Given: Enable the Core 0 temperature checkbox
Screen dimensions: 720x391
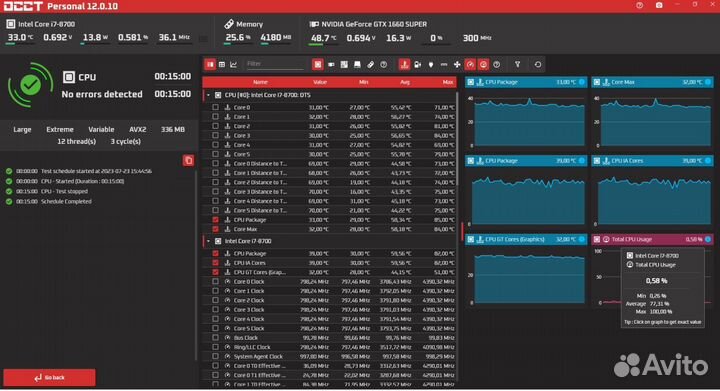Looking at the screenshot, I should (215, 107).
